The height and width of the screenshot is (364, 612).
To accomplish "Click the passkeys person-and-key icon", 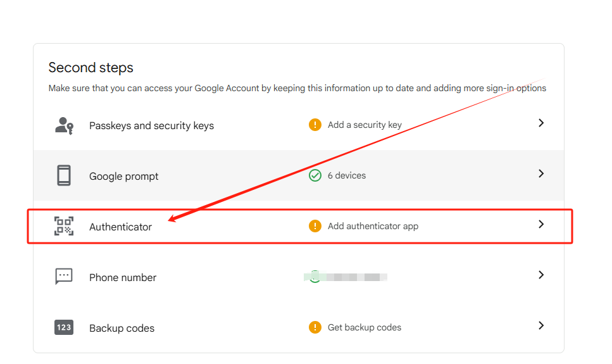I will click(64, 125).
